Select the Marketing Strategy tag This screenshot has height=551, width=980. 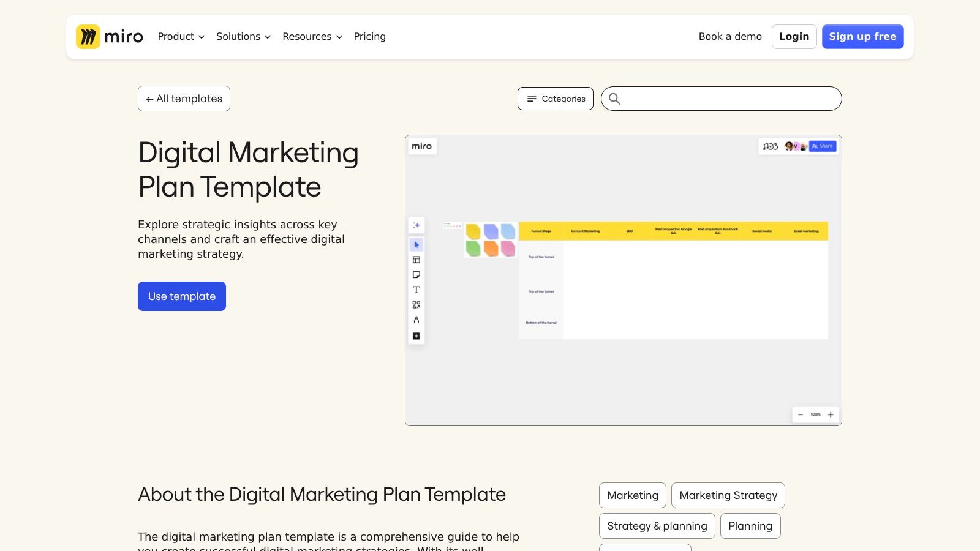click(x=728, y=495)
